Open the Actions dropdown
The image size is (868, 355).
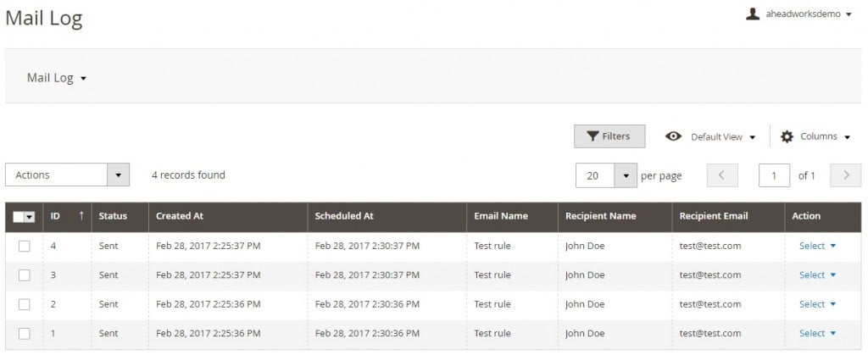tap(68, 175)
